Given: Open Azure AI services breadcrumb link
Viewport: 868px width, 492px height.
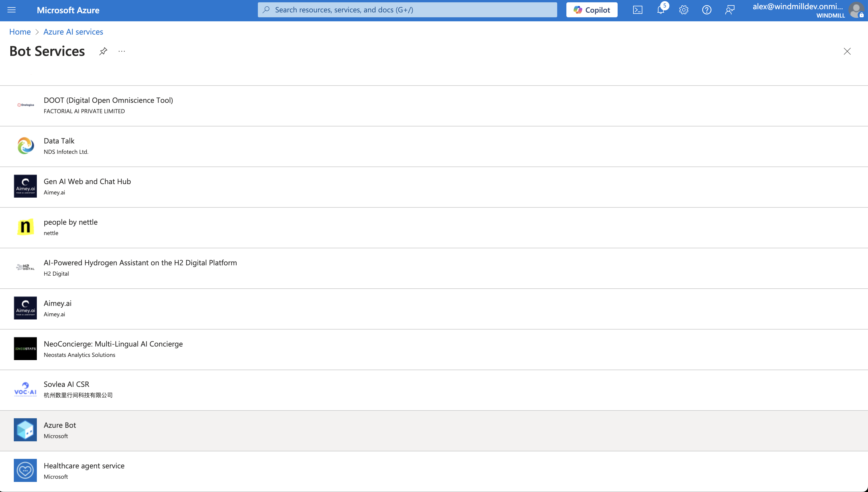Looking at the screenshot, I should pos(73,31).
